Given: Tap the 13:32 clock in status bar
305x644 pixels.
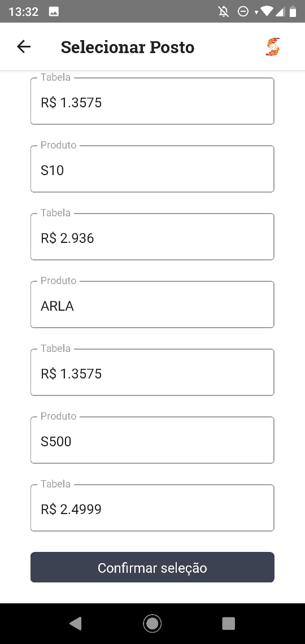Looking at the screenshot, I should 23,11.
